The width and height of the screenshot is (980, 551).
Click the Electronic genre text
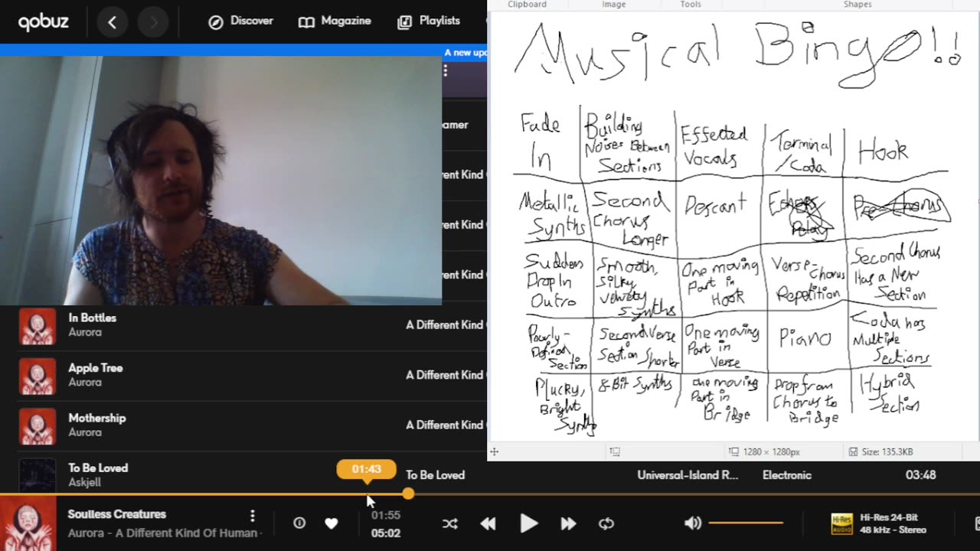786,475
